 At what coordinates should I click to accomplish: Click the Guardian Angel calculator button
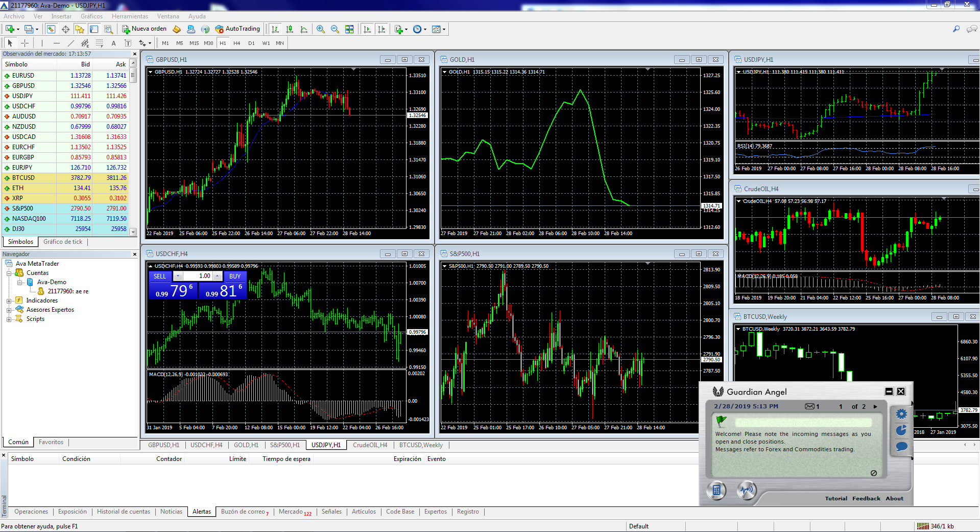click(716, 491)
